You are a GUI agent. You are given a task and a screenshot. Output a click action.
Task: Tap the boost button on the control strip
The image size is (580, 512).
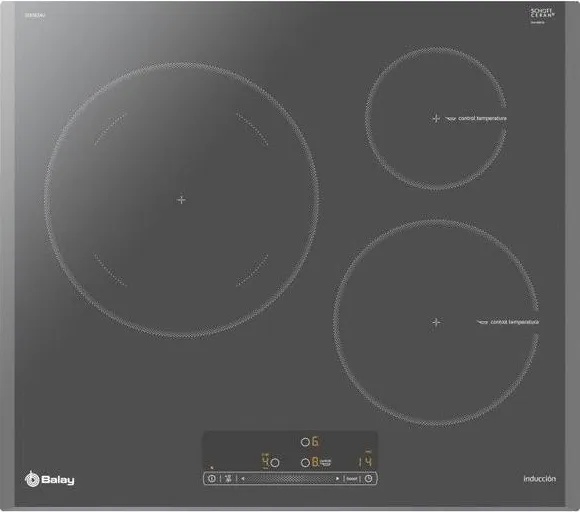(352, 479)
